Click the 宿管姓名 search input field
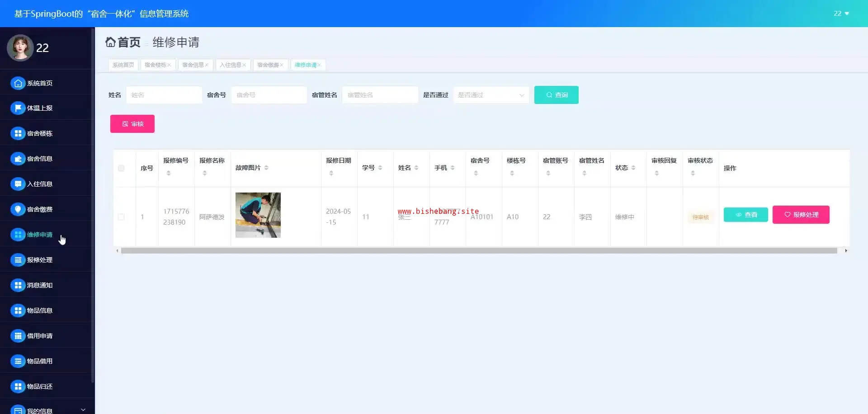 tap(380, 95)
